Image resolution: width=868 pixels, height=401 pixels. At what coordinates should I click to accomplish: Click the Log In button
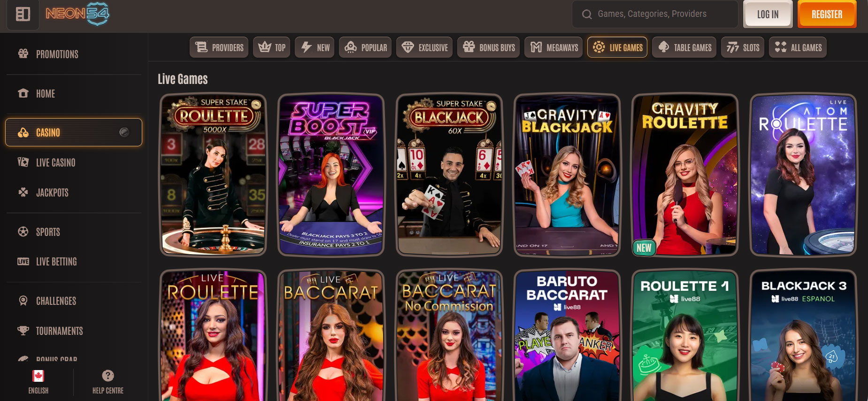768,14
